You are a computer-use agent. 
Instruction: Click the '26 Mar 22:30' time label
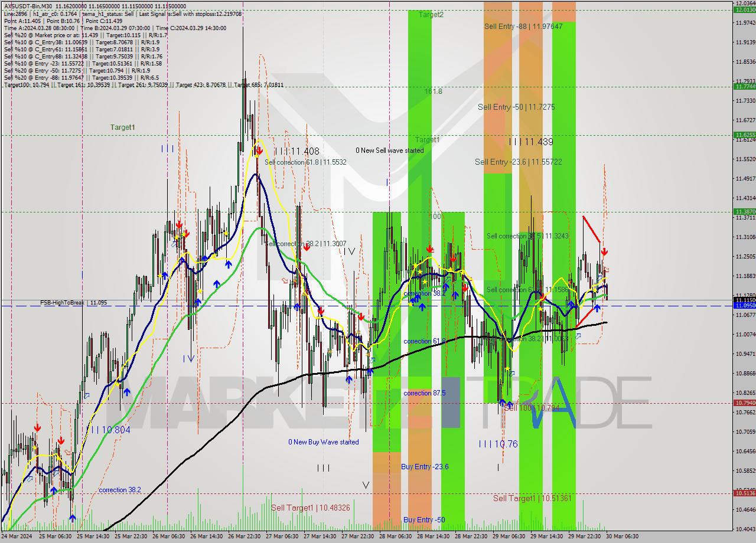click(x=244, y=537)
